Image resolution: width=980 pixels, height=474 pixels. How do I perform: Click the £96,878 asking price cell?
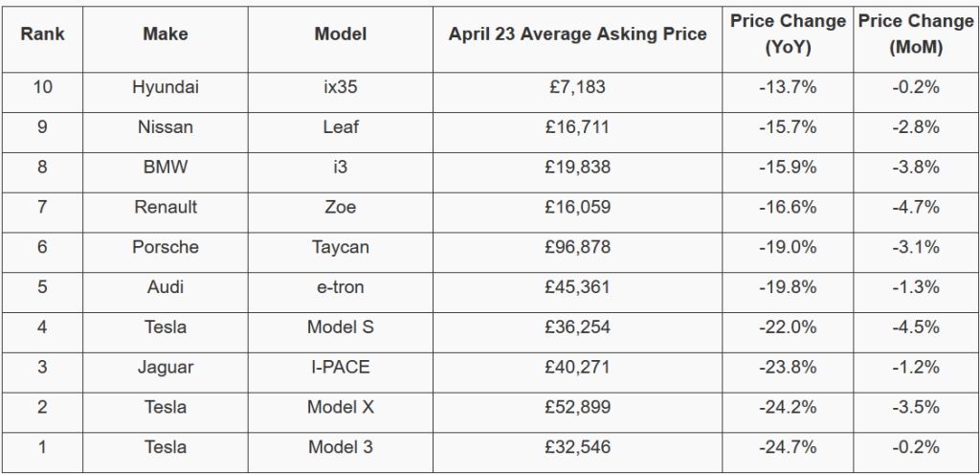coord(577,248)
